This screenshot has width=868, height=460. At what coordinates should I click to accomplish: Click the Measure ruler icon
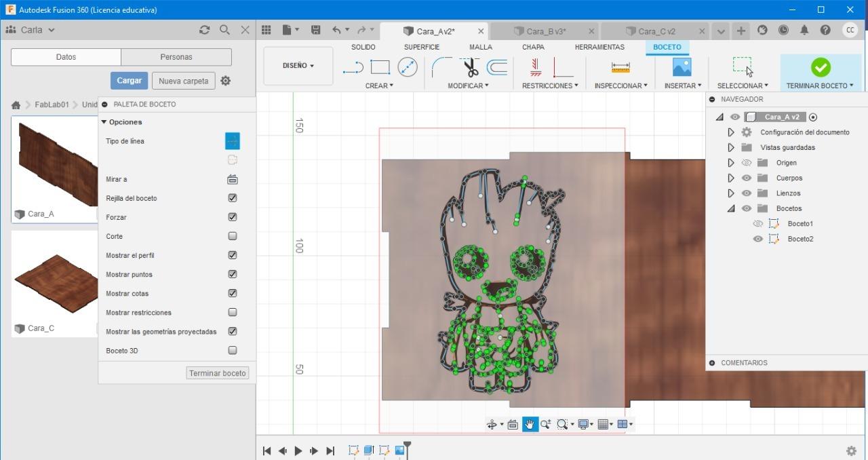coord(620,67)
